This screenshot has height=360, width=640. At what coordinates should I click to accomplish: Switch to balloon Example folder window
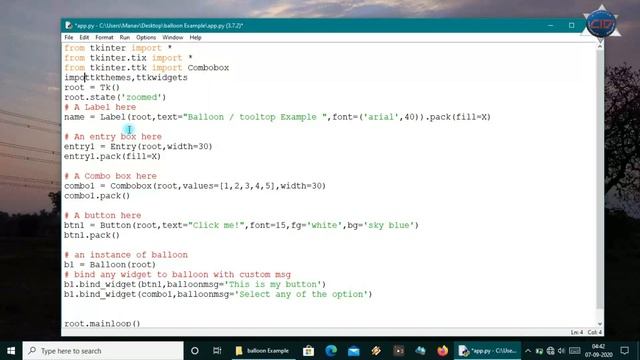pyautogui.click(x=263, y=351)
